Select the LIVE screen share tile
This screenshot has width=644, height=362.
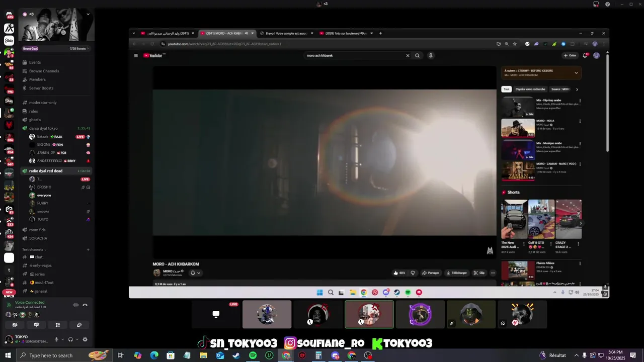[x=216, y=314]
